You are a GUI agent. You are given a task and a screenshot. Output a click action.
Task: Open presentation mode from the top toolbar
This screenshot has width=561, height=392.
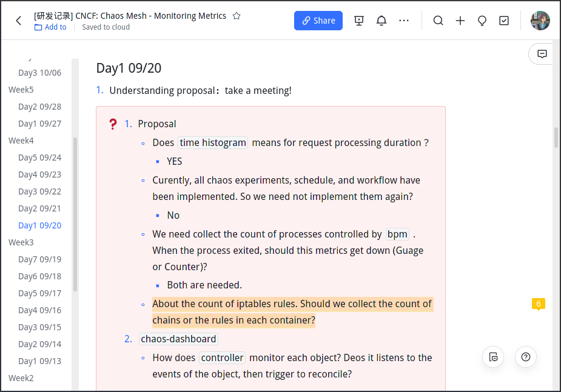pyautogui.click(x=358, y=20)
